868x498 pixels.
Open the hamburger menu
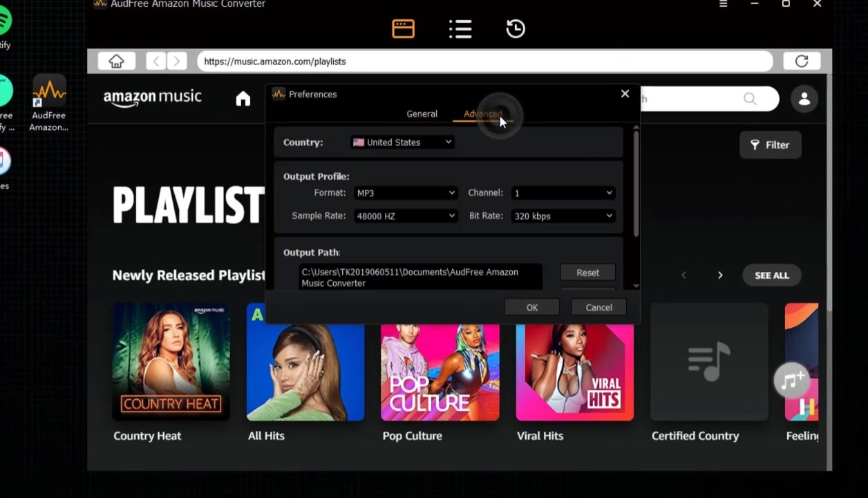723,4
